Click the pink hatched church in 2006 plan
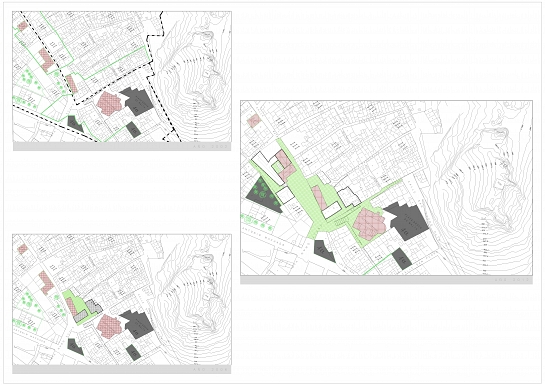Screen dimensions: 545x385 109,327
